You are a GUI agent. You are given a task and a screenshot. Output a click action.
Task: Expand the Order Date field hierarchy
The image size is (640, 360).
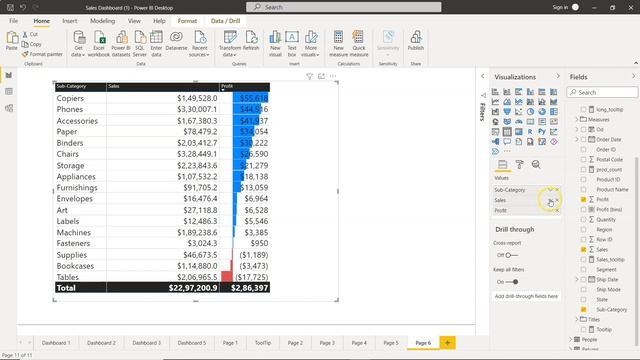577,139
